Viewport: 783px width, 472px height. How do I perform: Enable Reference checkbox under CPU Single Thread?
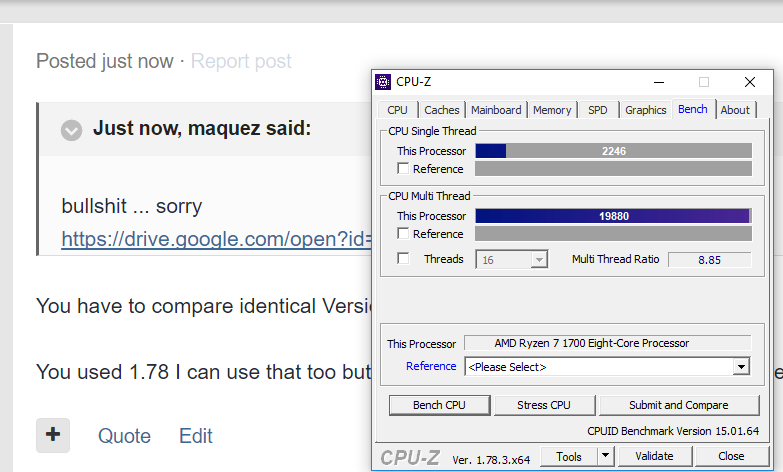coord(403,168)
